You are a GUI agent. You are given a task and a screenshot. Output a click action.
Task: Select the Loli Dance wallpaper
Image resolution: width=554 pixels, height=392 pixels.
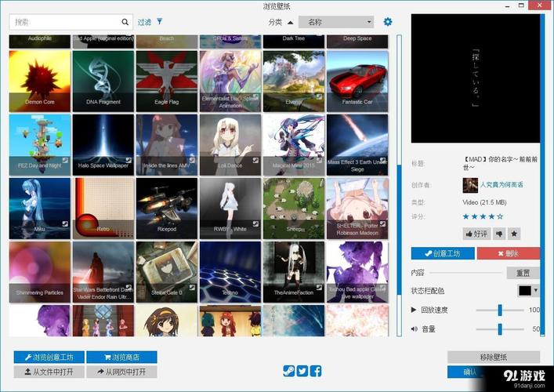click(x=230, y=145)
